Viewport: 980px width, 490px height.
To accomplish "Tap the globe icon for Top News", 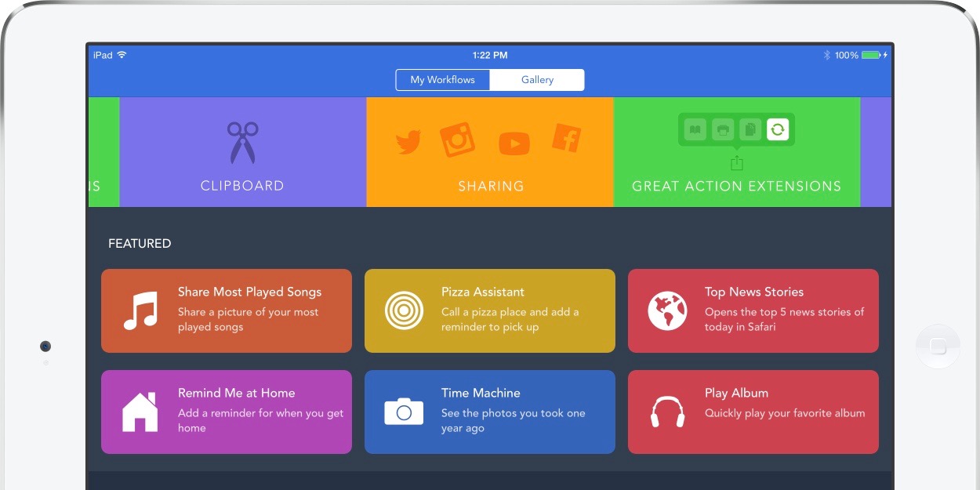I will tap(667, 310).
